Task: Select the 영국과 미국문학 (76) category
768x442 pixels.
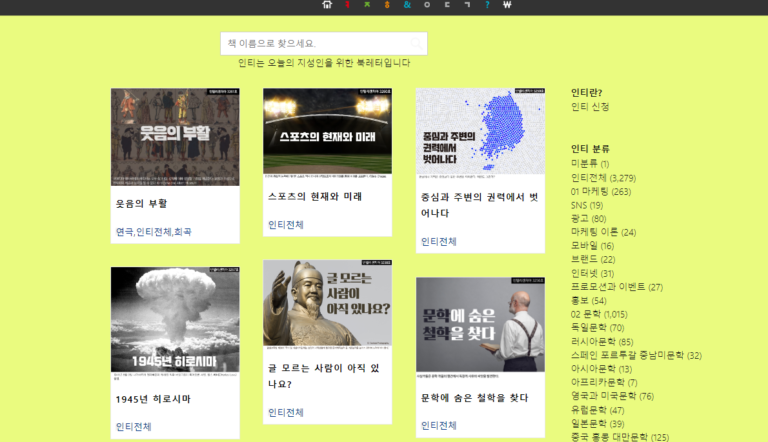Action: pyautogui.click(x=612, y=396)
